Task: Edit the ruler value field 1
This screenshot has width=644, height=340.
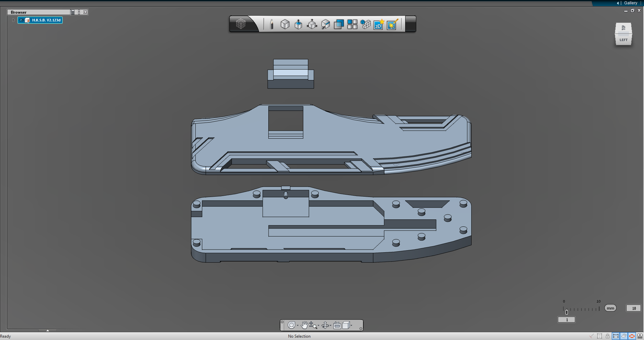Action: click(x=567, y=320)
